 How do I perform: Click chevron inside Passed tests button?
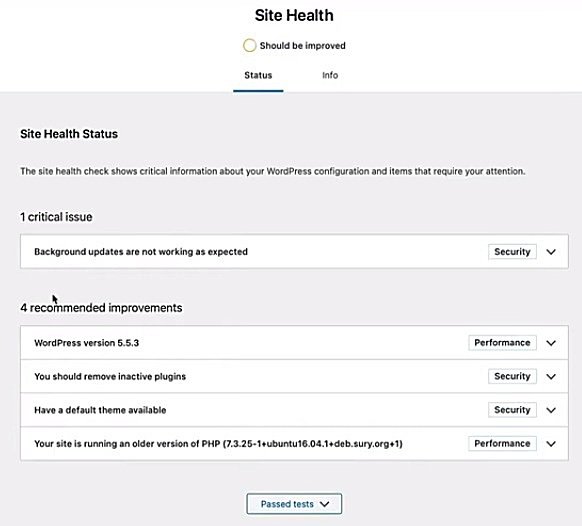click(x=325, y=504)
